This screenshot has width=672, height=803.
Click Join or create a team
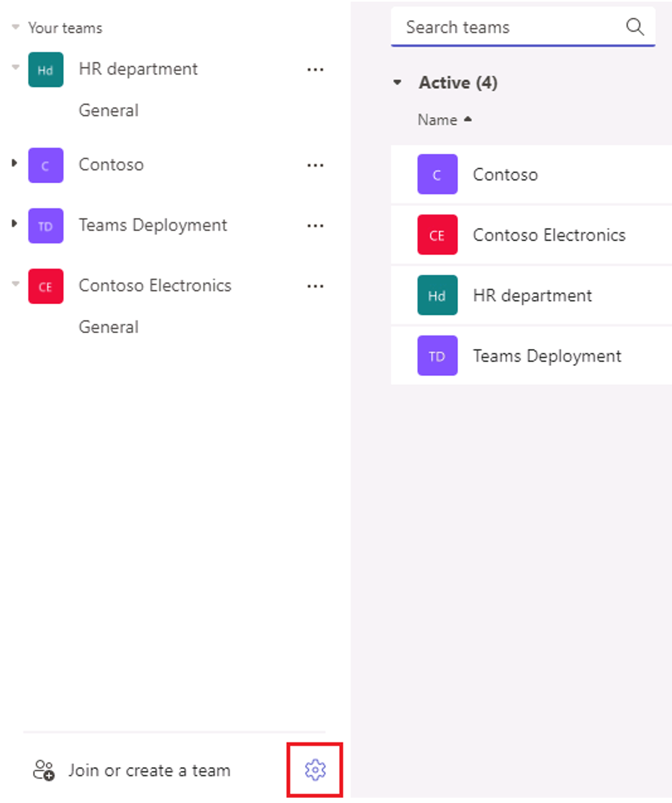tap(149, 770)
